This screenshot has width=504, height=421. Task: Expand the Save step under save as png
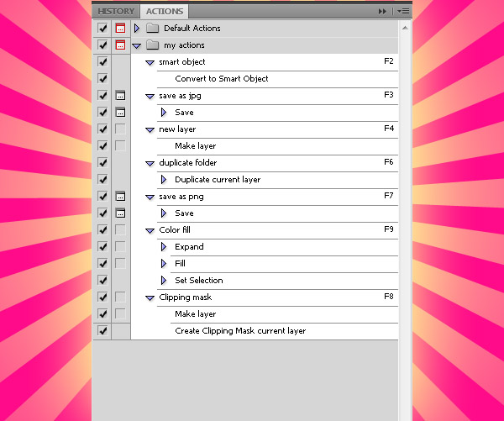pos(164,213)
